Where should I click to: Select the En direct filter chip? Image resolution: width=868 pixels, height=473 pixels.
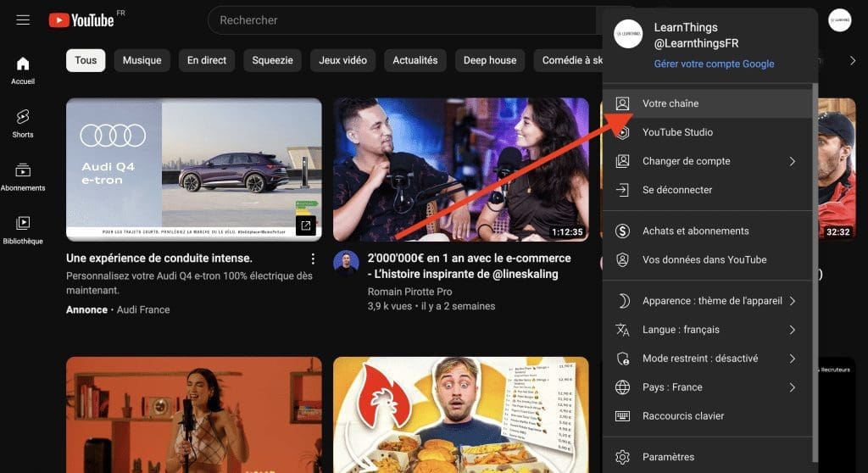point(207,60)
